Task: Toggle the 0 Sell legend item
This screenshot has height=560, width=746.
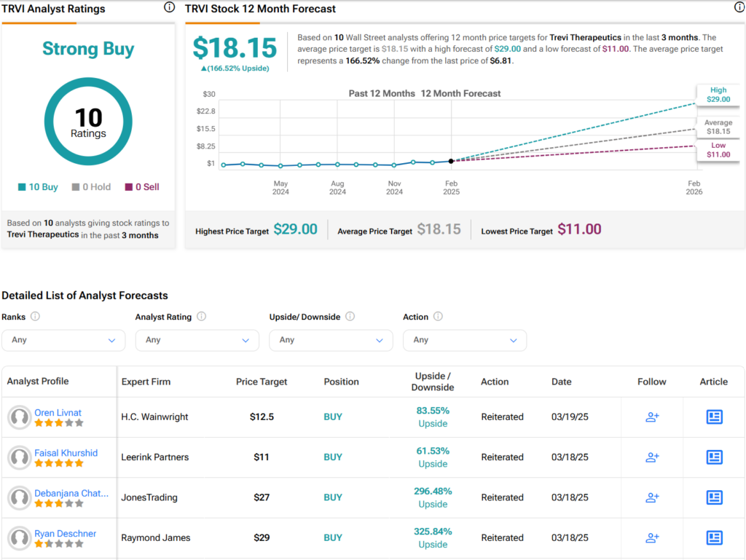Action: click(142, 187)
